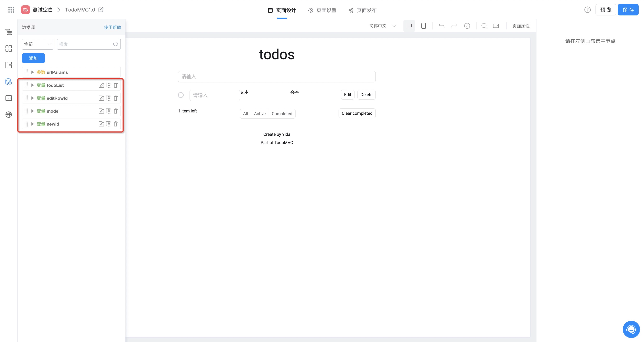The width and height of the screenshot is (644, 342).
Task: Expand the todoList variable tree node
Action: click(33, 85)
